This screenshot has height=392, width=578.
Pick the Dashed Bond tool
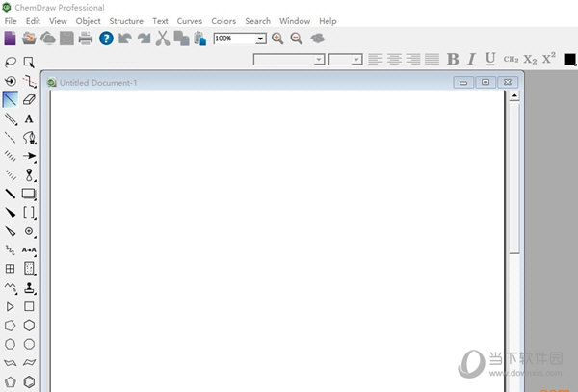(x=11, y=138)
